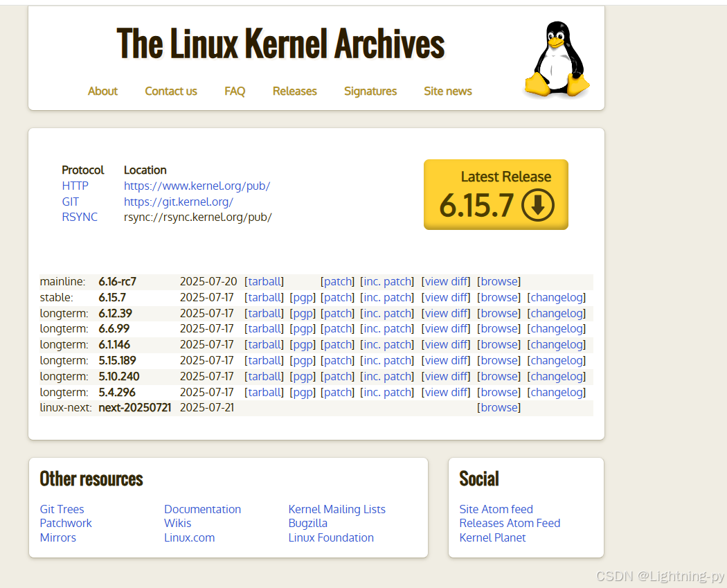Screen dimensions: 727x588
Task: Click the version number 6.16-rc7
Action: tap(117, 281)
